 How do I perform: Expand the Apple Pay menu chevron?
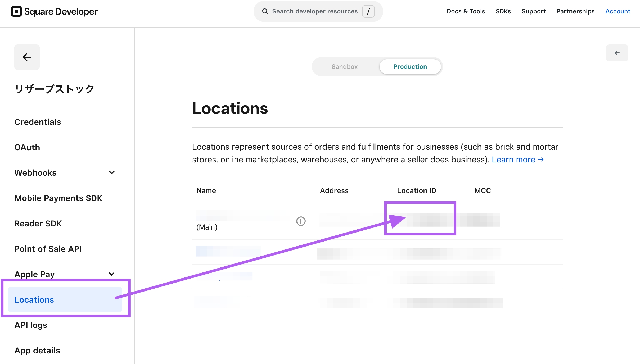[112, 274]
